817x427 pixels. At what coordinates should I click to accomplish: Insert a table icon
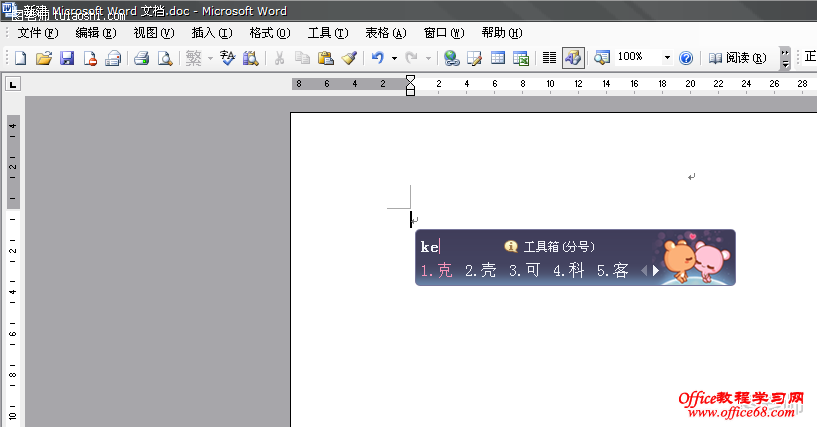[x=498, y=58]
